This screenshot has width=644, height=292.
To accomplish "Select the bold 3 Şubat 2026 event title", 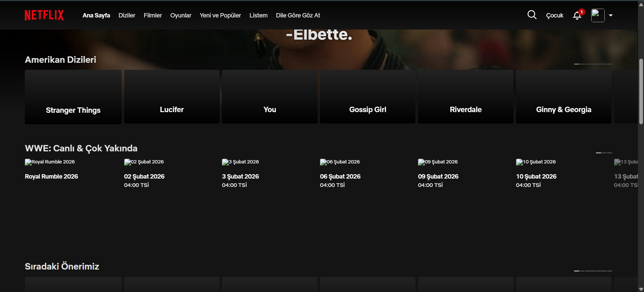I will tap(240, 177).
